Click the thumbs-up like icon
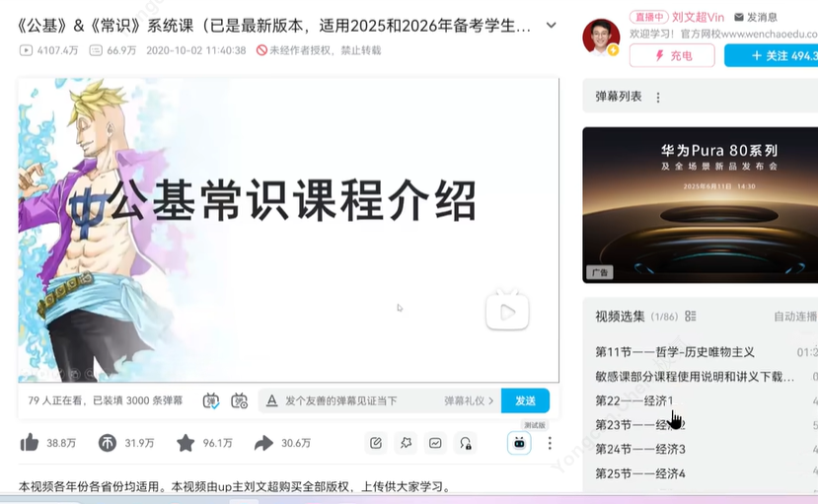Viewport: 818px width, 504px height. click(30, 443)
